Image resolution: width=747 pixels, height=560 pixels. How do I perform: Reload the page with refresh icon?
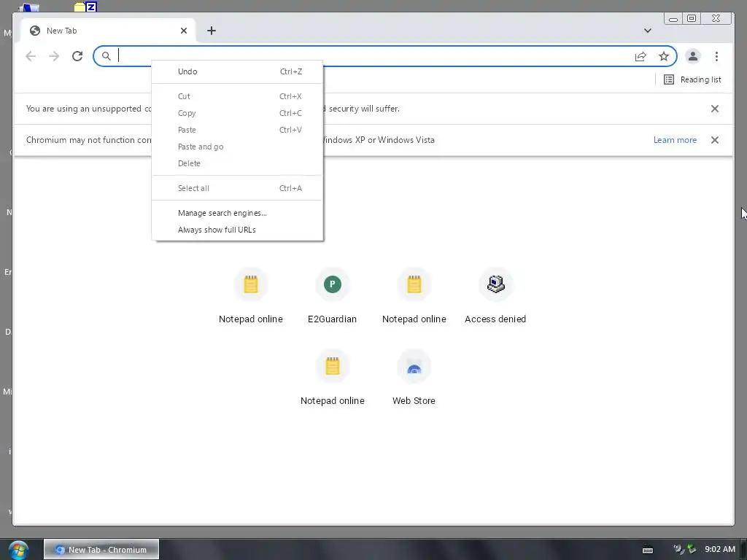pos(77,56)
